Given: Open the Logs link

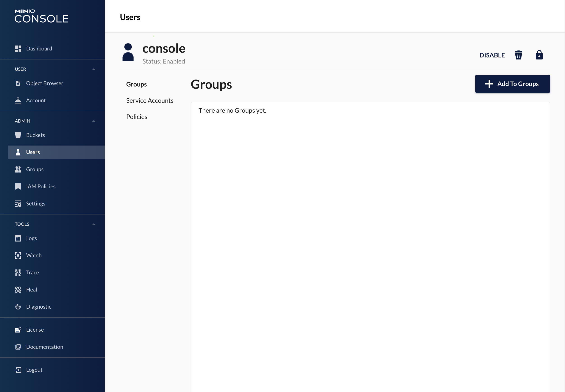Looking at the screenshot, I should pos(32,238).
